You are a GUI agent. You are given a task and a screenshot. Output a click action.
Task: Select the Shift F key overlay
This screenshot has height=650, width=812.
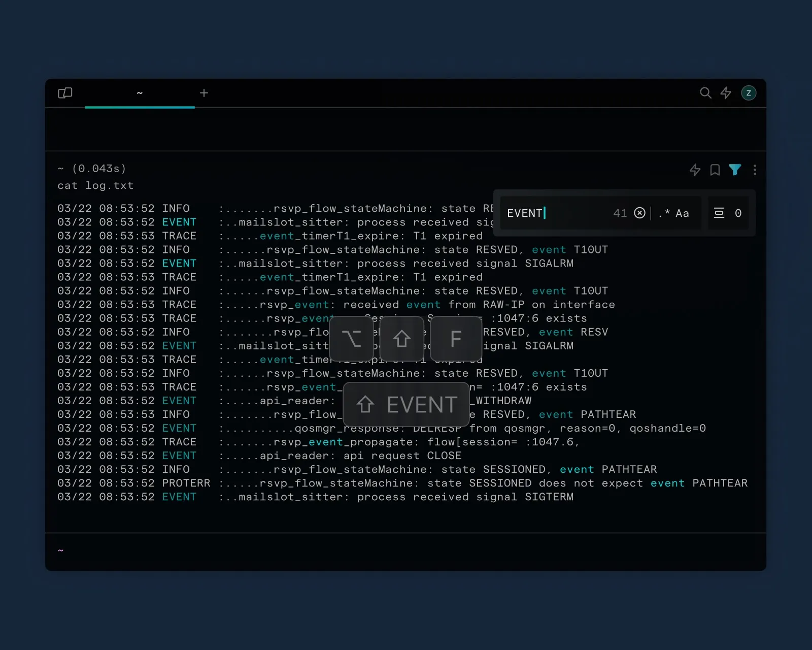[456, 338]
